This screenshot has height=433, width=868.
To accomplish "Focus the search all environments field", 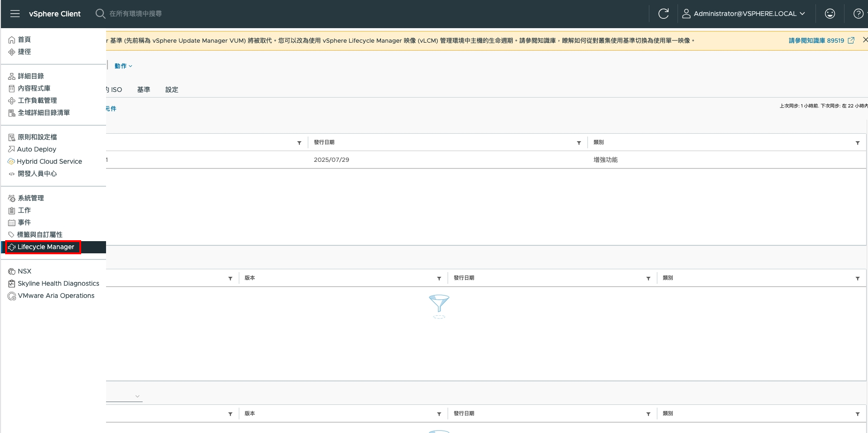I will point(136,14).
